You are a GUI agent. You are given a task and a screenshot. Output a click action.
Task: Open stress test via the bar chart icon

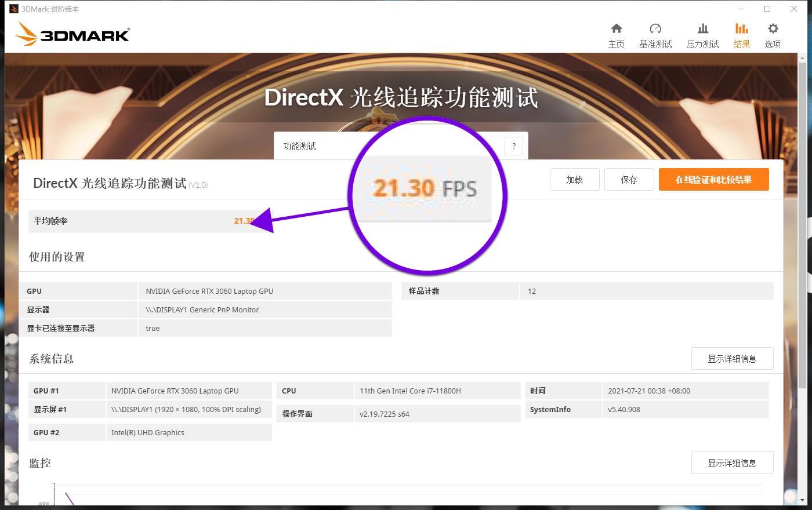pos(702,34)
